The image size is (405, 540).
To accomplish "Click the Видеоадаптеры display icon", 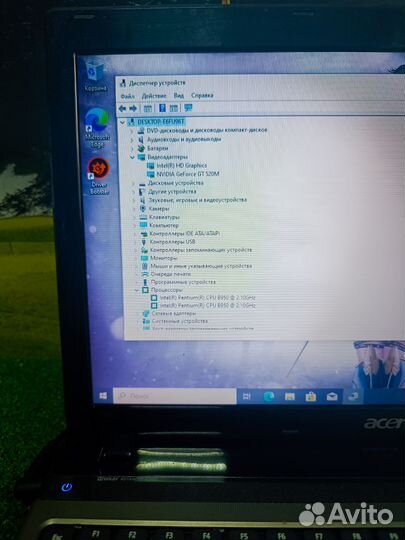I will click(142, 157).
